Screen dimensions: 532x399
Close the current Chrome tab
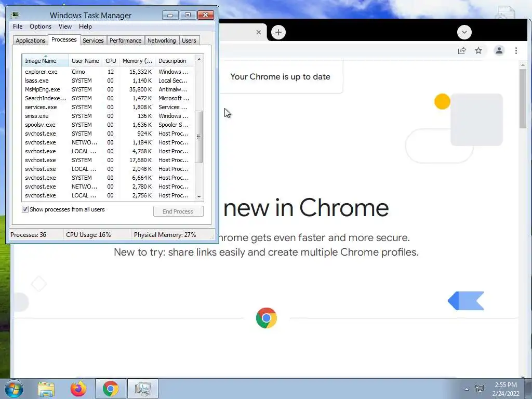tap(259, 32)
